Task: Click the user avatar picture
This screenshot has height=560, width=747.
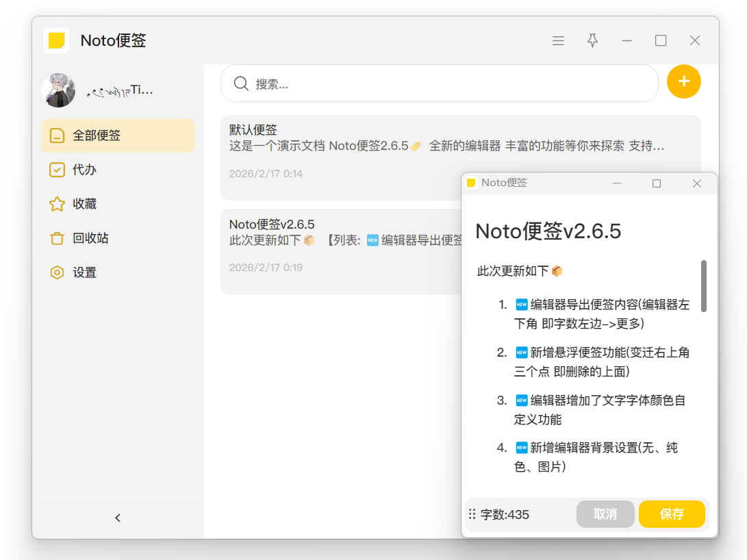Action: click(58, 90)
